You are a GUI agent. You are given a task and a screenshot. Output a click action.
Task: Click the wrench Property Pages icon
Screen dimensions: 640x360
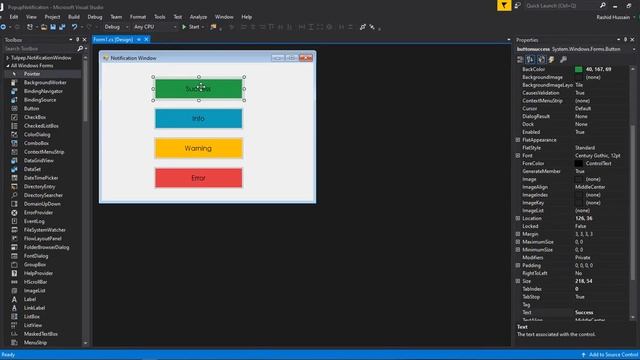[563, 60]
